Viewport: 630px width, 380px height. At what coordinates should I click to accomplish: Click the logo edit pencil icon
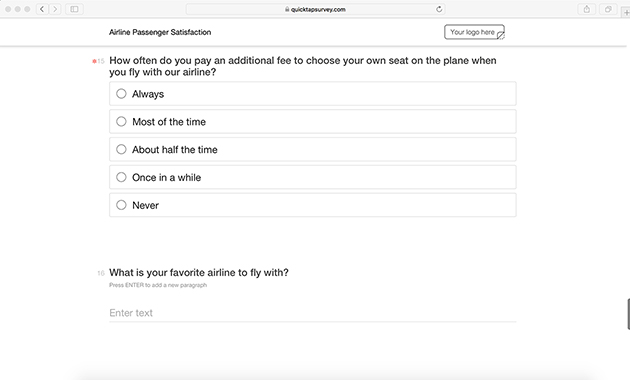pos(501,36)
